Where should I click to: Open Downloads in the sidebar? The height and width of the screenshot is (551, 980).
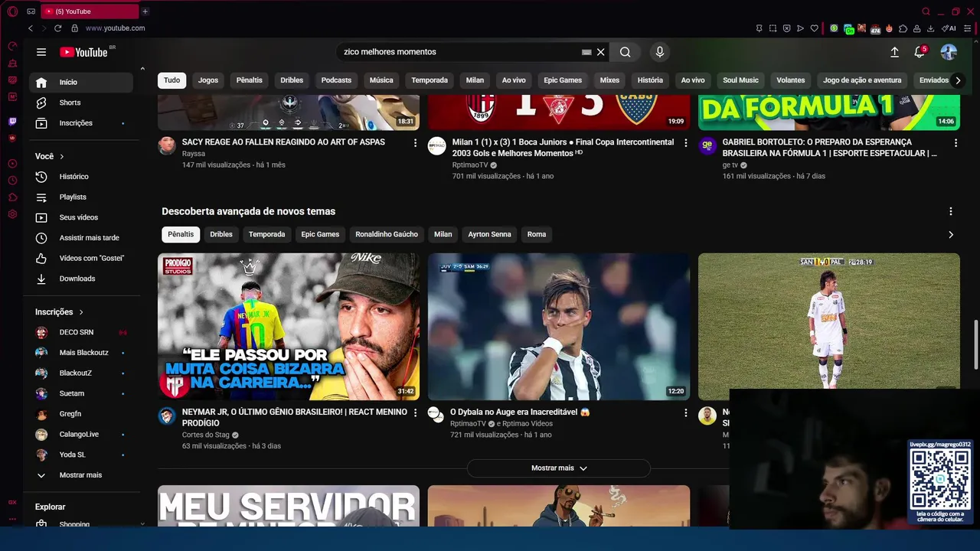[81, 279]
